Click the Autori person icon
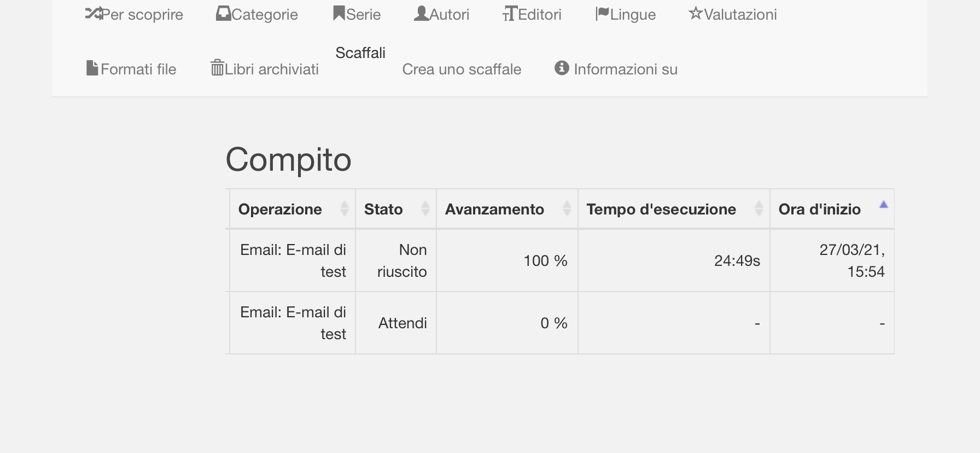Image resolution: width=980 pixels, height=453 pixels. tap(421, 13)
